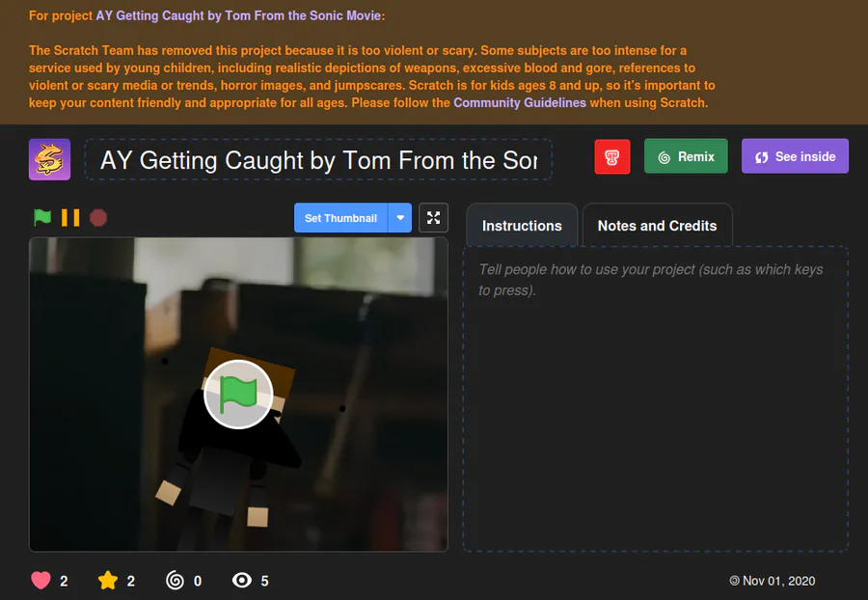
Task: Click the small green flag above stage
Action: click(42, 218)
